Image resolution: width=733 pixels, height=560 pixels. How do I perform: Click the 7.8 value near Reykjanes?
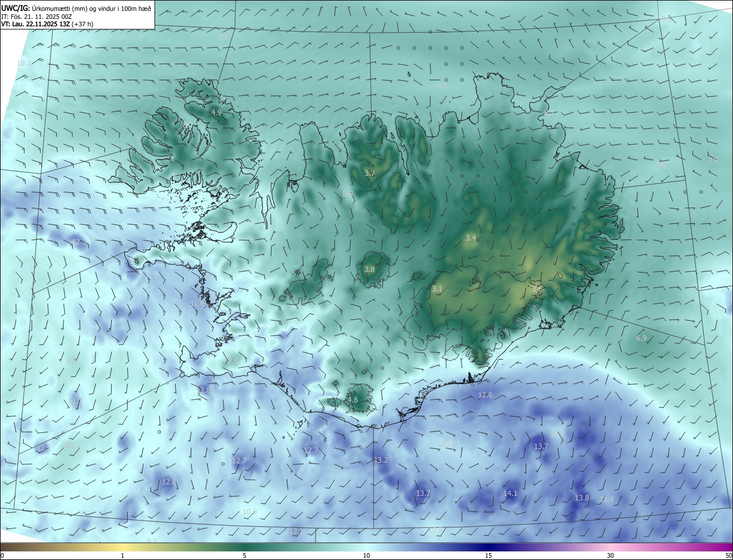point(231,361)
